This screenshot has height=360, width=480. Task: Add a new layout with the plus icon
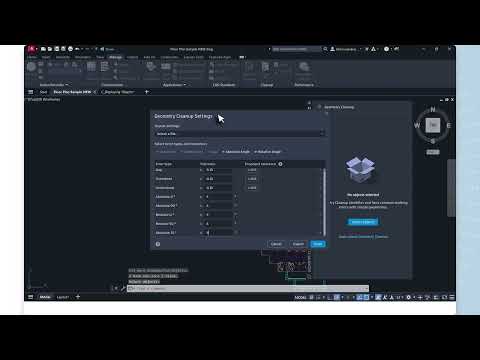[x=78, y=297]
